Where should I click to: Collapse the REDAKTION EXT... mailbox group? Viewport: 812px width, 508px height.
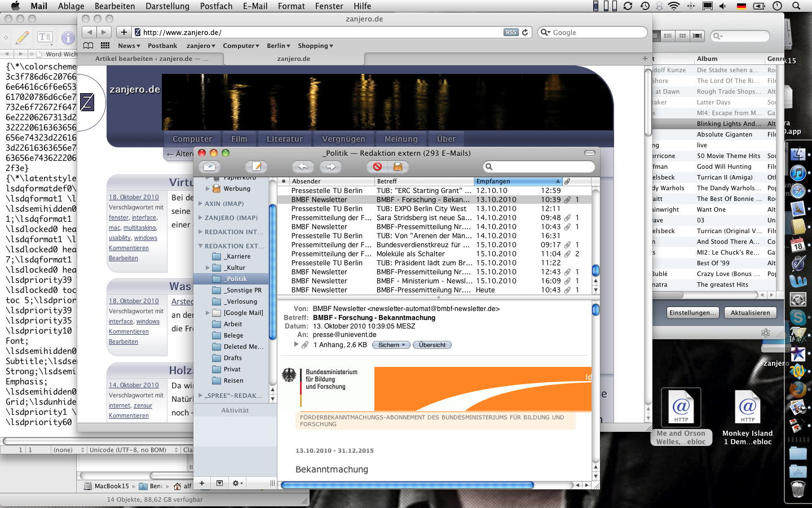(200, 246)
